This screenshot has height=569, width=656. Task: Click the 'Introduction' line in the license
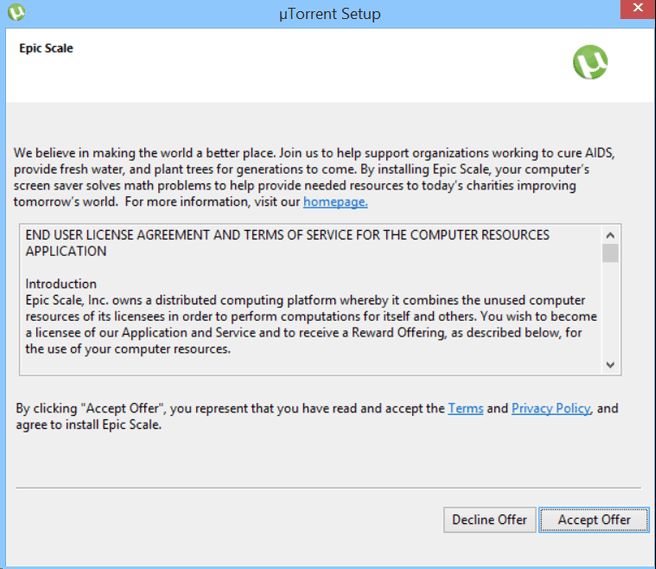coord(61,284)
